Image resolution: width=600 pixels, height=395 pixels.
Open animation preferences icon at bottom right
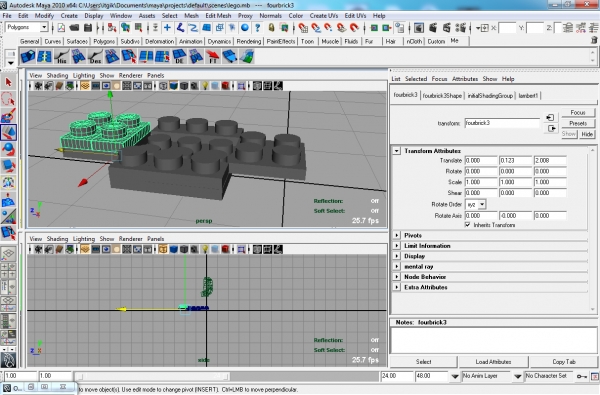[x=595, y=376]
